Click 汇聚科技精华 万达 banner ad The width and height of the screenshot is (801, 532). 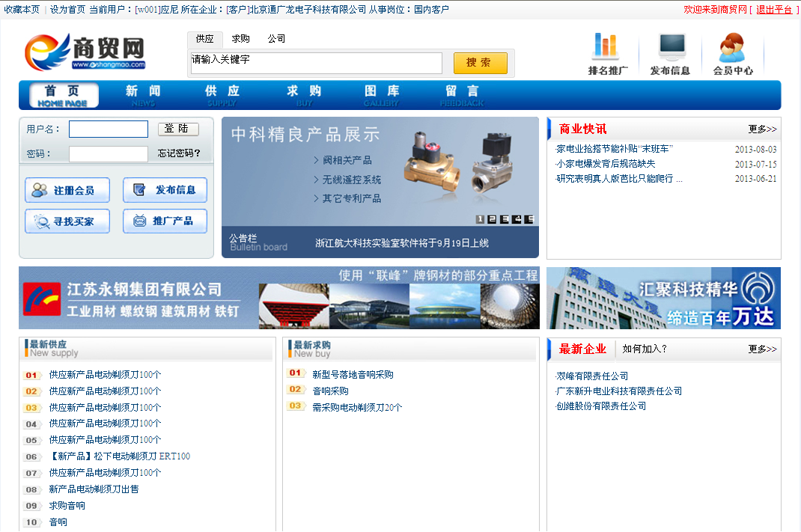(x=663, y=298)
